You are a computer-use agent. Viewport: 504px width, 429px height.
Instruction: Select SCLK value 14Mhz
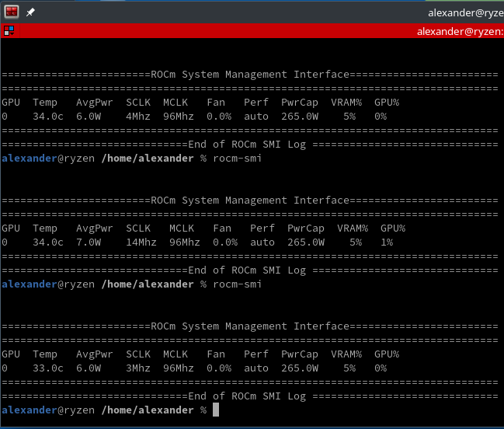pos(141,242)
